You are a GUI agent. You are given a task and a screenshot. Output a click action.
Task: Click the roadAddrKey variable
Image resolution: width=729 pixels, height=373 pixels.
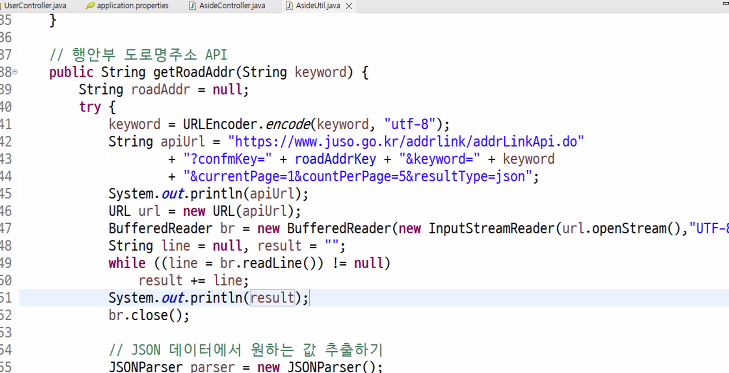click(335, 159)
